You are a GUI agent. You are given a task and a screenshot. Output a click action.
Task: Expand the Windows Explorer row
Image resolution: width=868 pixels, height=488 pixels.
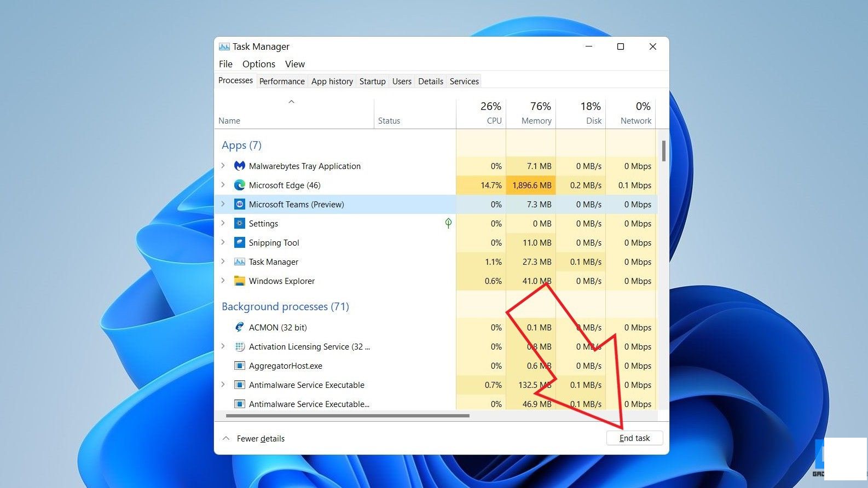click(223, 280)
